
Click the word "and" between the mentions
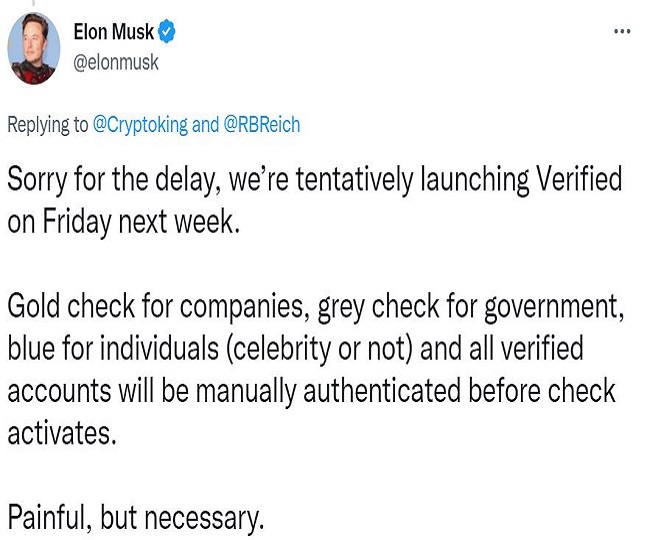pyautogui.click(x=205, y=125)
